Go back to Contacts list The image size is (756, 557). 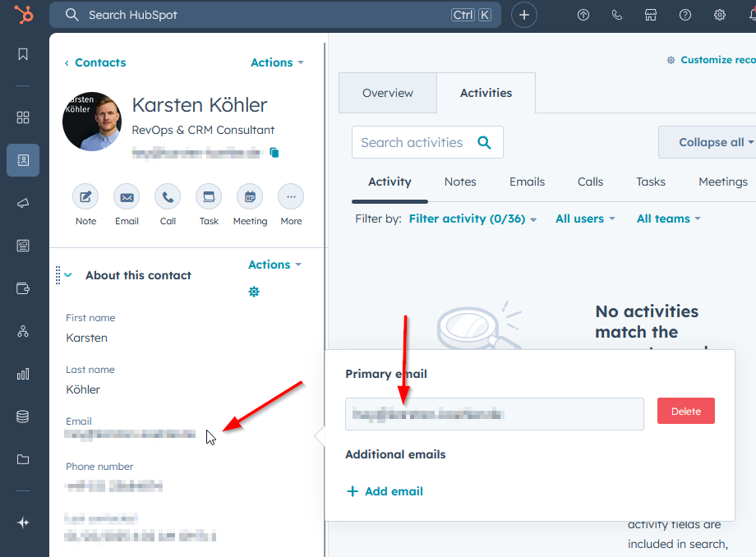tap(95, 62)
